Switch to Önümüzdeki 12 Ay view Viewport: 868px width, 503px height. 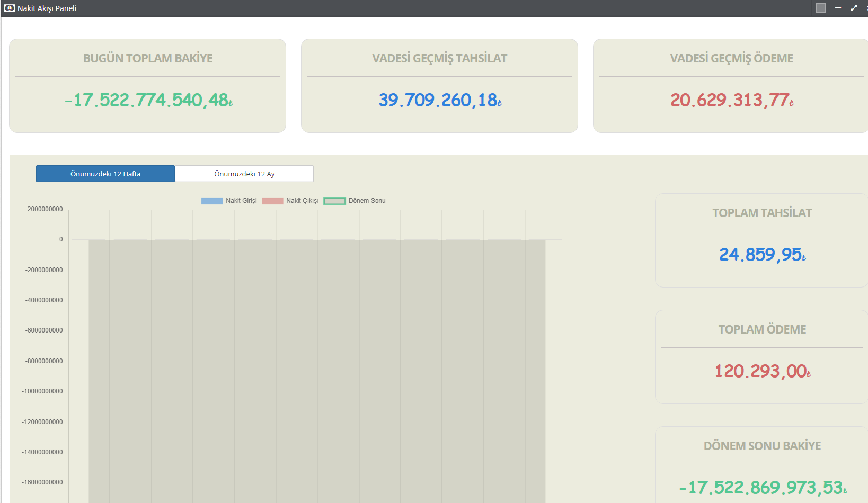tap(244, 174)
